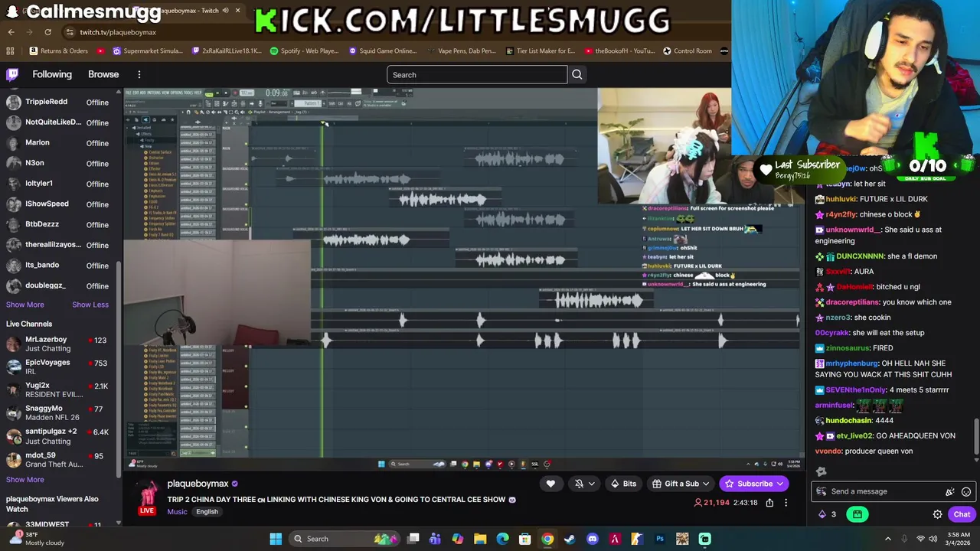Open the 38°F weather widget
Viewport: 980px width, 551px height.
37,539
